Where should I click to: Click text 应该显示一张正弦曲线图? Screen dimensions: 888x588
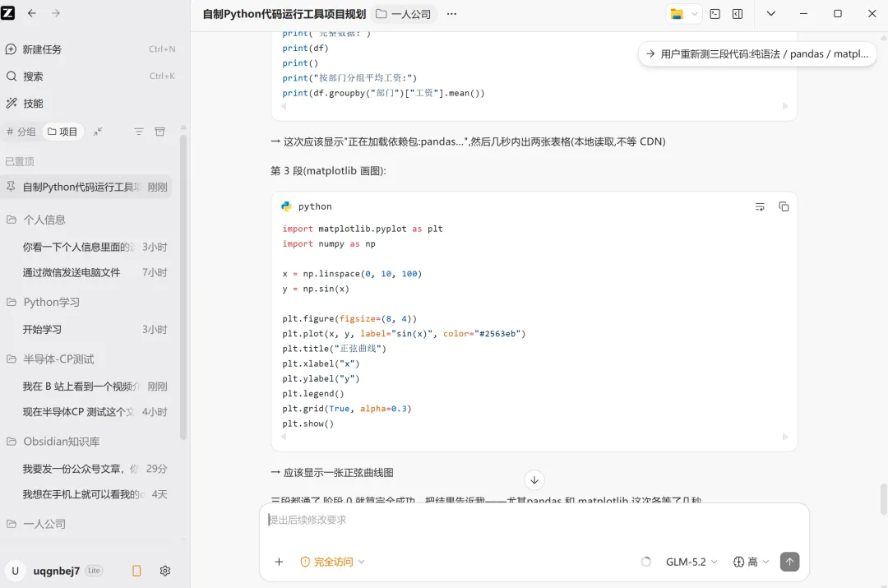point(338,472)
